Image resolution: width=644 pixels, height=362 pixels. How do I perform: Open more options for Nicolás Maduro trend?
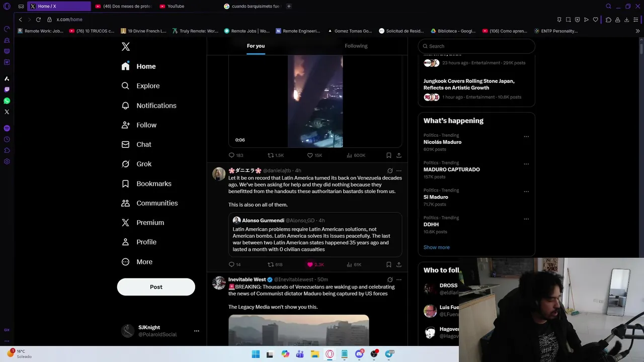tap(526, 136)
